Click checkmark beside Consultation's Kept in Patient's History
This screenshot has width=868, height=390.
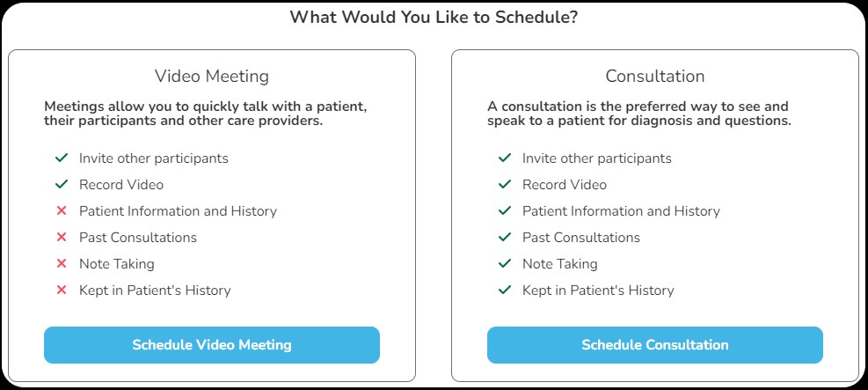(x=505, y=291)
